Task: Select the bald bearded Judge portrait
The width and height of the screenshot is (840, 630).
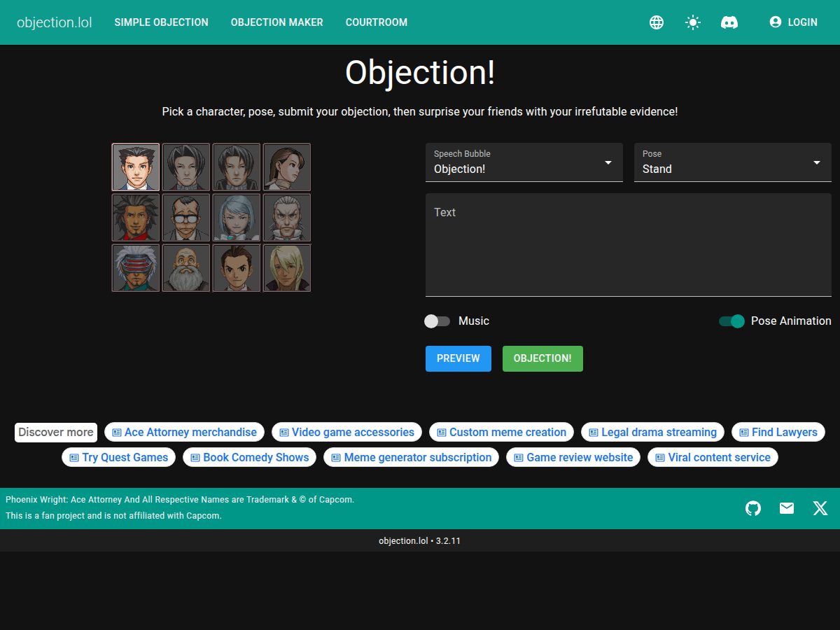Action: tap(186, 268)
